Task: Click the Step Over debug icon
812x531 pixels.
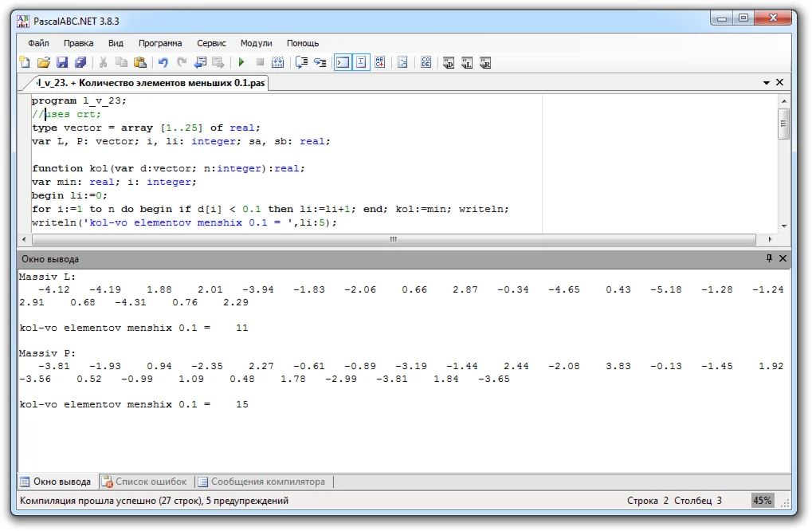Action: 301,62
